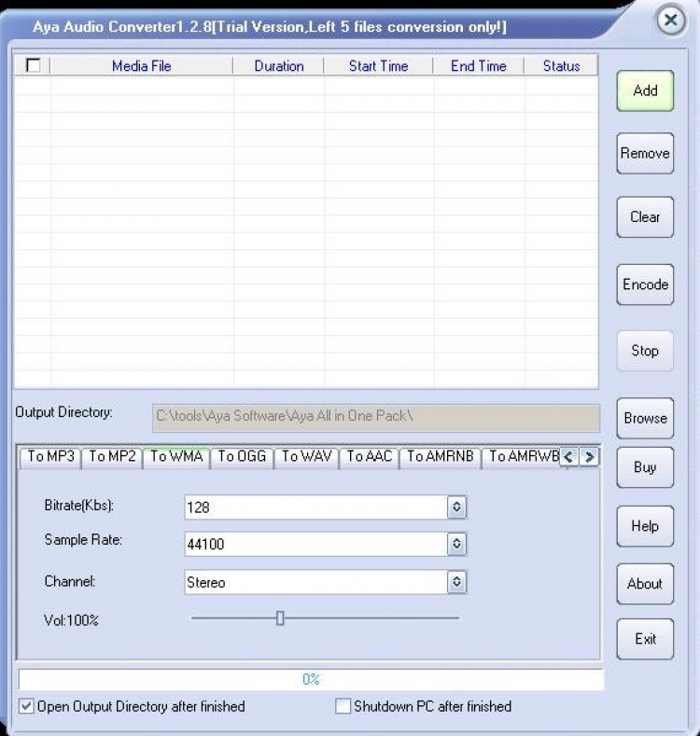Start conversion with Encode button
The image size is (700, 736).
645,284
